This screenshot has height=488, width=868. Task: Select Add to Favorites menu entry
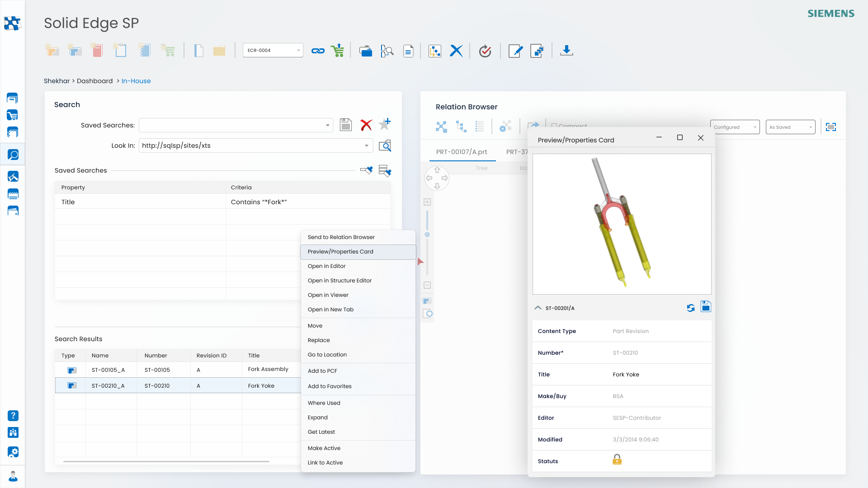click(x=358, y=386)
